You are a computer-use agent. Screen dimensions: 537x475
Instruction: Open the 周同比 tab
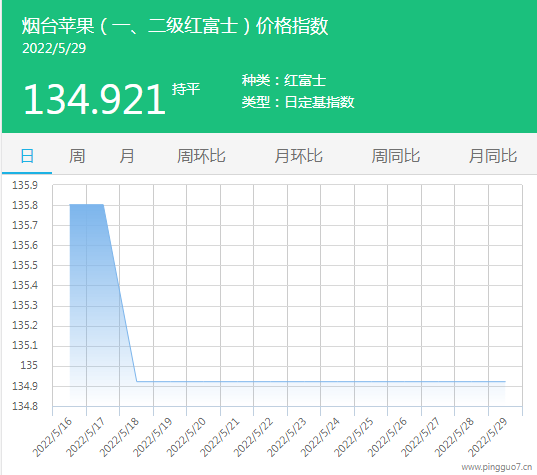(x=396, y=156)
